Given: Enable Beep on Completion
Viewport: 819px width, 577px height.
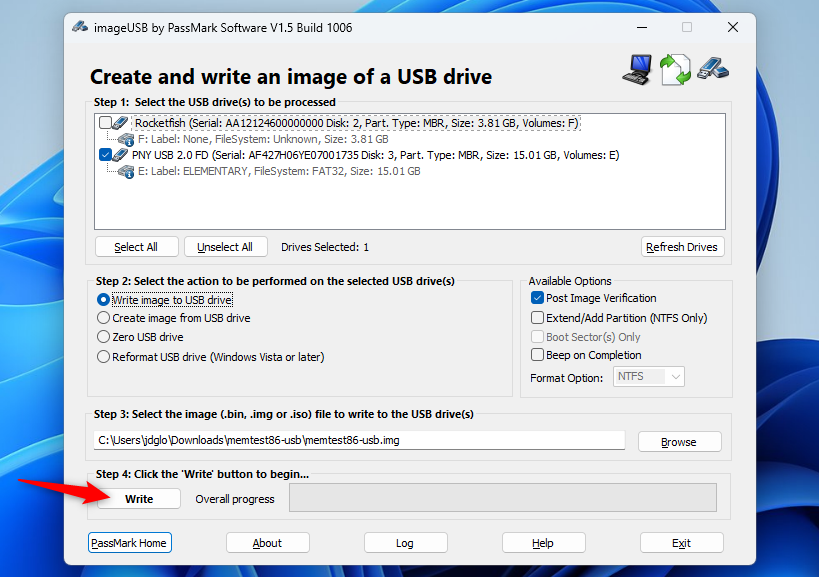Looking at the screenshot, I should coord(536,355).
